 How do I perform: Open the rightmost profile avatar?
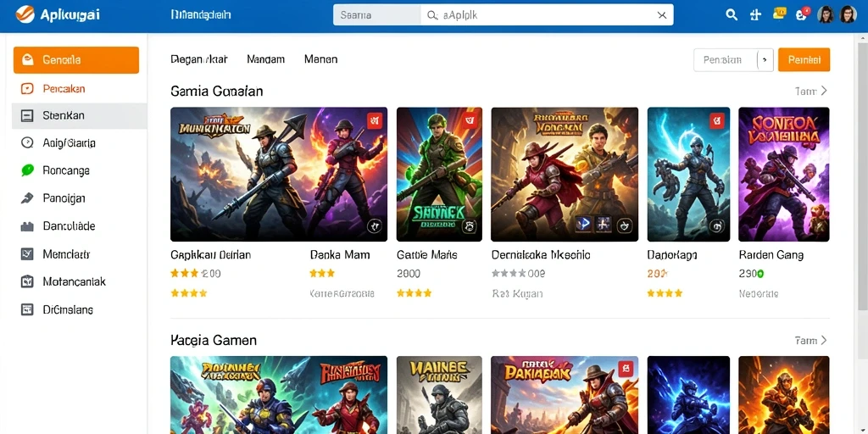848,15
